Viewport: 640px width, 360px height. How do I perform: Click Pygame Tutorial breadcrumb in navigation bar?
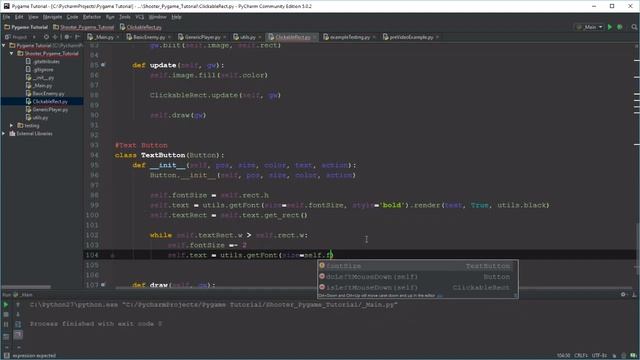26,27
